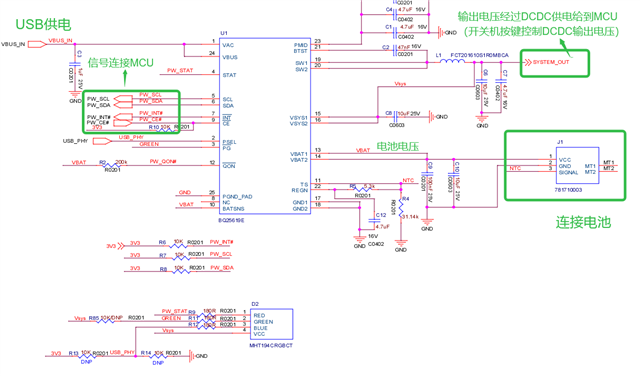Click the QON pin label on U1
Viewport: 640px width, 376px height.
[229, 166]
